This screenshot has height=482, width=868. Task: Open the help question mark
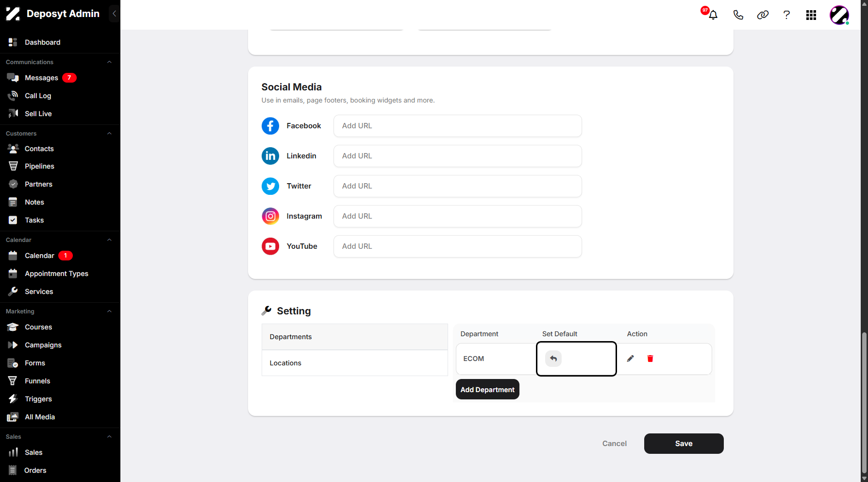coord(786,15)
